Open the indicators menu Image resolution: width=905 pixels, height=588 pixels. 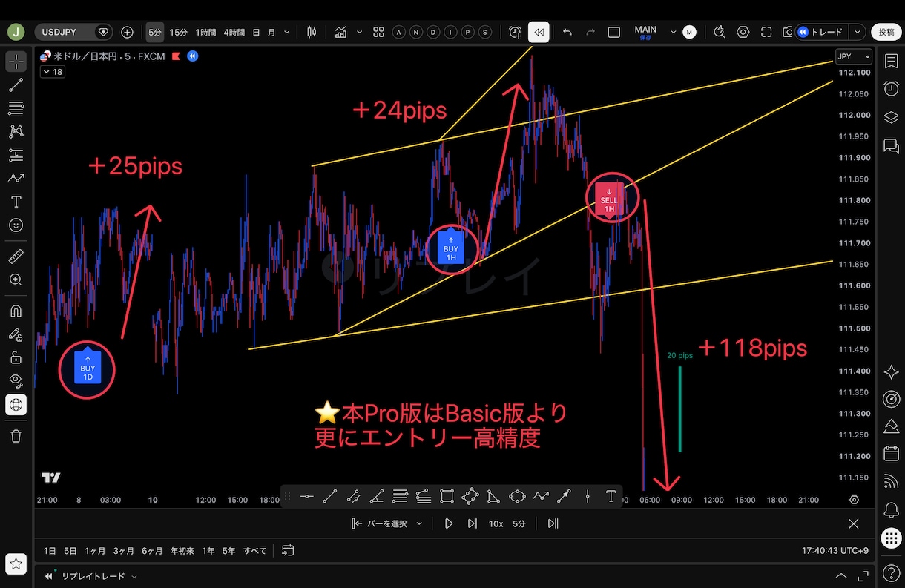tap(340, 32)
